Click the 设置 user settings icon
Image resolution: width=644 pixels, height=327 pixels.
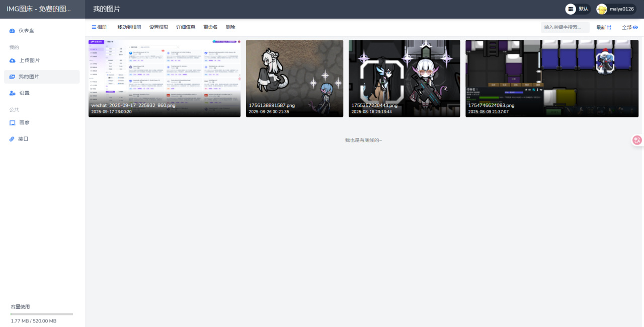13,93
